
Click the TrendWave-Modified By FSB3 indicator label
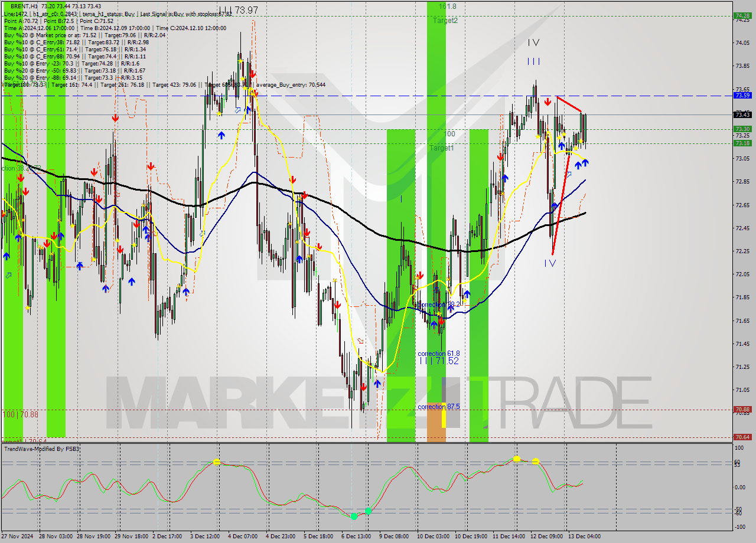coord(42,449)
